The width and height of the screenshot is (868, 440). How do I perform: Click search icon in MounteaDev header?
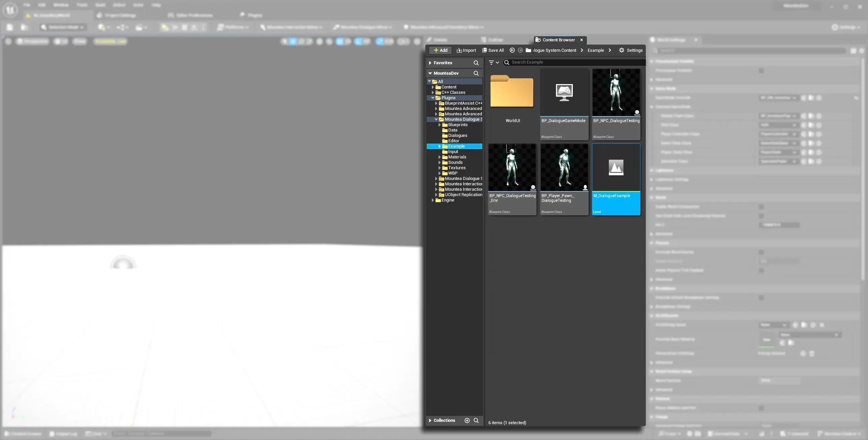[476, 73]
